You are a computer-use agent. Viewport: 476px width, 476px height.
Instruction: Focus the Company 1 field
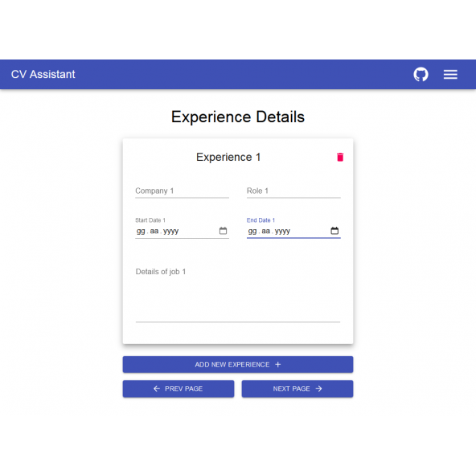click(182, 191)
